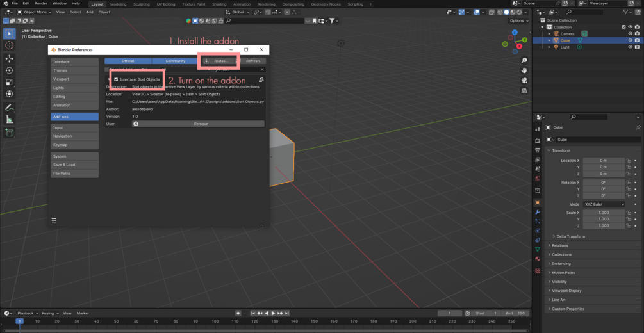Open the Material properties tab
644x333 pixels.
coord(538,259)
